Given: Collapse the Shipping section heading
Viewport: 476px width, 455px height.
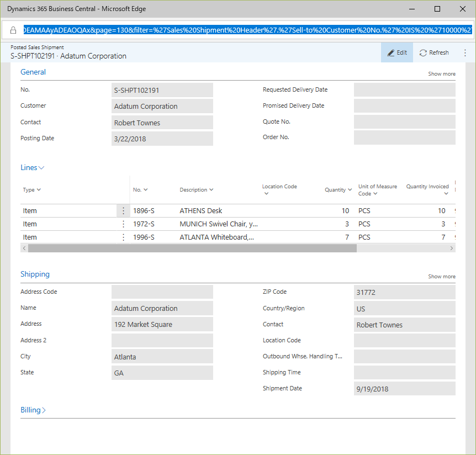Looking at the screenshot, I should (35, 274).
